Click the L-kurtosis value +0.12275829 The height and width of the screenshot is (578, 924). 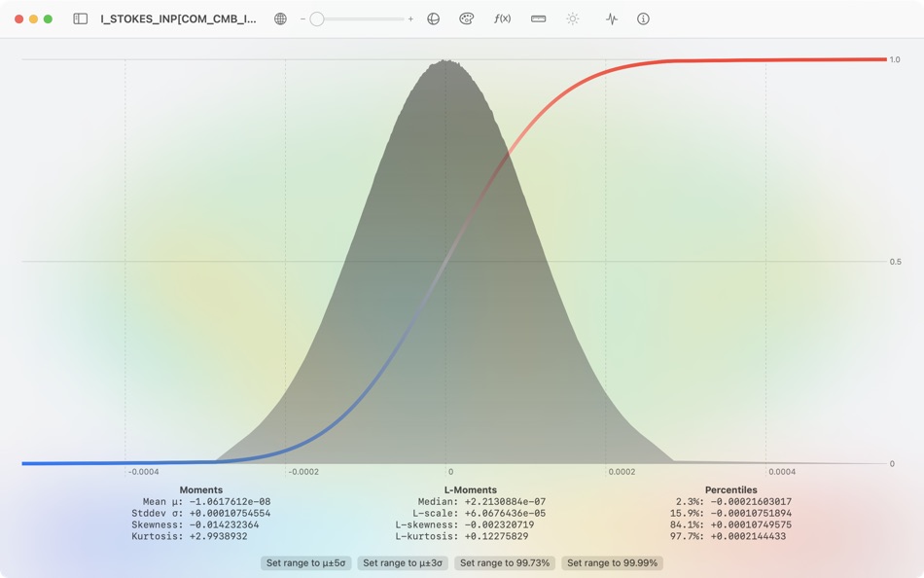click(x=496, y=536)
